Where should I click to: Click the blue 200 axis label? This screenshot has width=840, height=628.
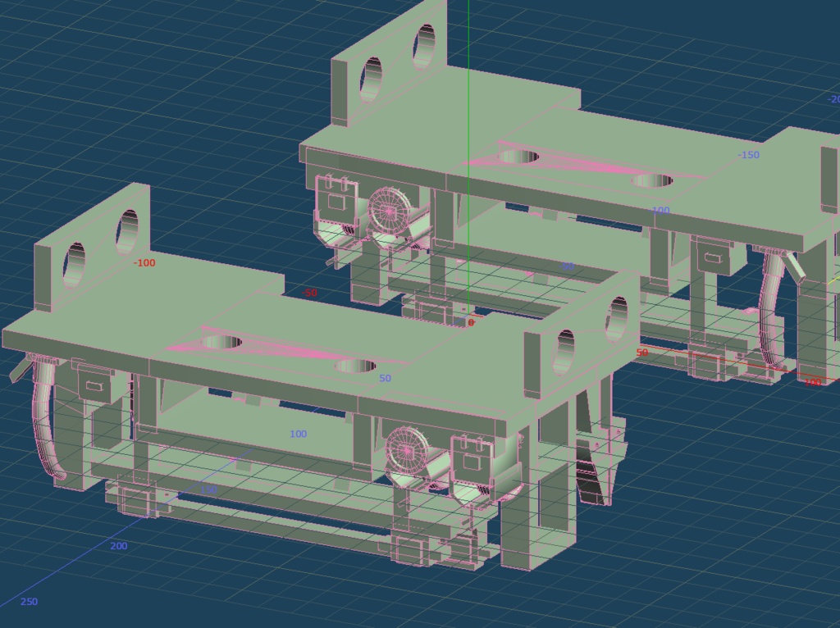(119, 545)
